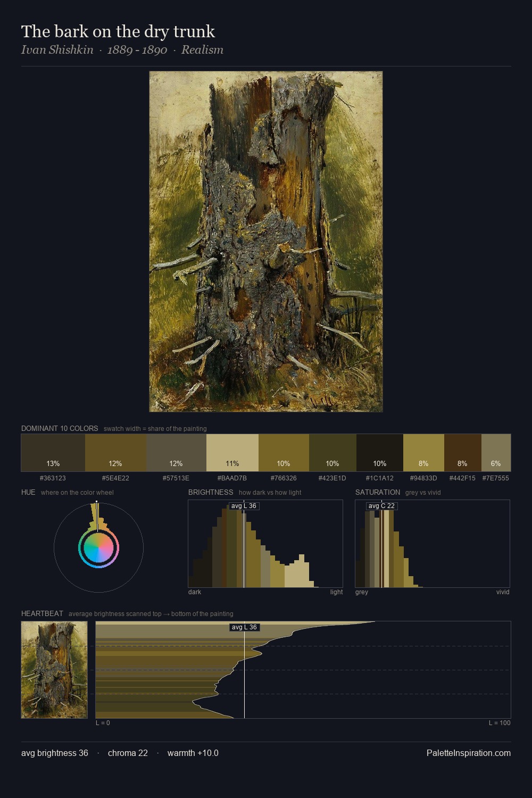Click the 'HUE' section heading
This screenshot has height=798, width=532.
[28, 492]
